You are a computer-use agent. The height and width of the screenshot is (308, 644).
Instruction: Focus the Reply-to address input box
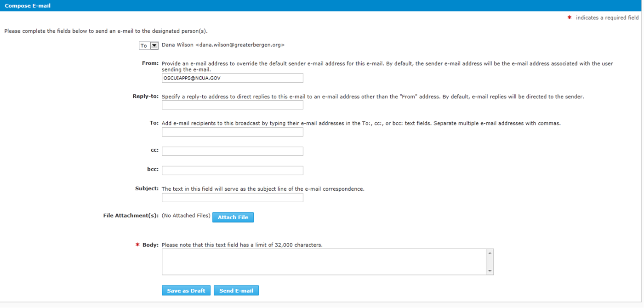click(x=232, y=105)
